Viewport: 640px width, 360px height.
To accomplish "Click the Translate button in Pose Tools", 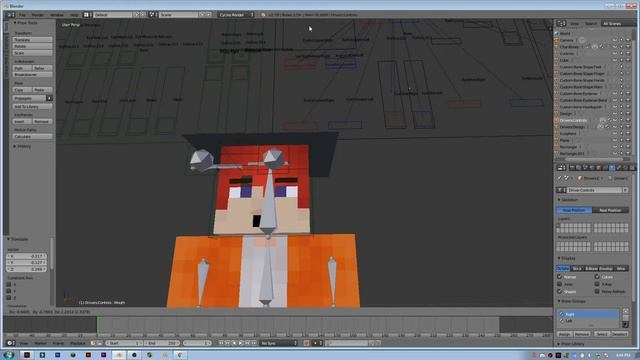I will pyautogui.click(x=32, y=40).
